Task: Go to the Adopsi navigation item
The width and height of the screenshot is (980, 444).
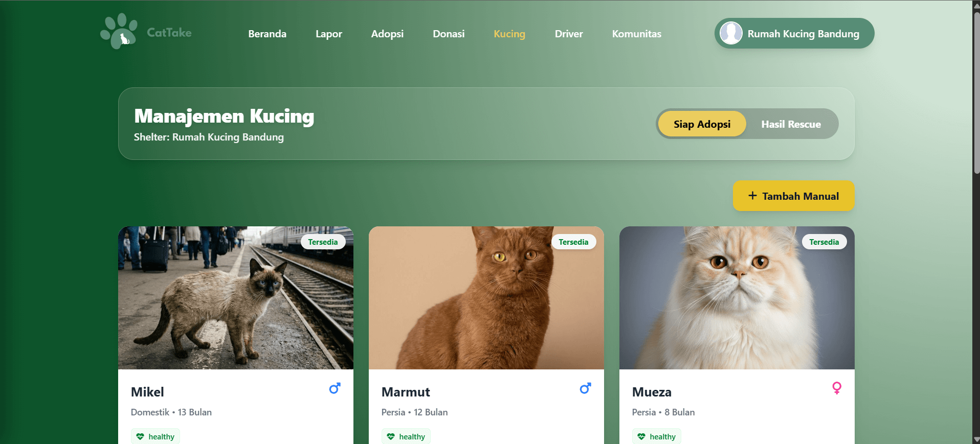Action: 387,34
